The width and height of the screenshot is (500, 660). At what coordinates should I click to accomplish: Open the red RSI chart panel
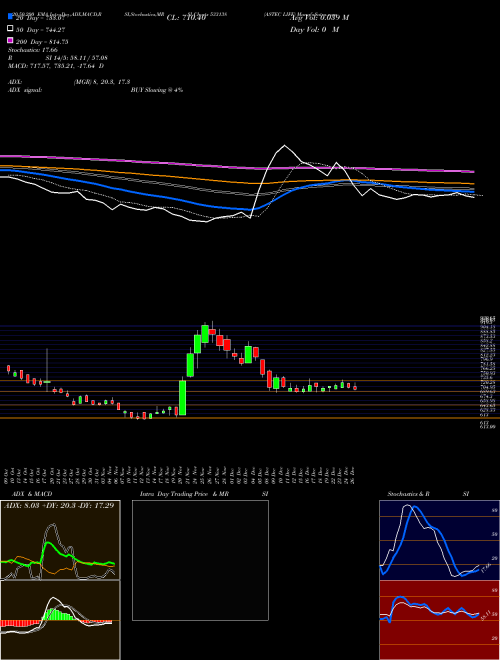click(439, 620)
